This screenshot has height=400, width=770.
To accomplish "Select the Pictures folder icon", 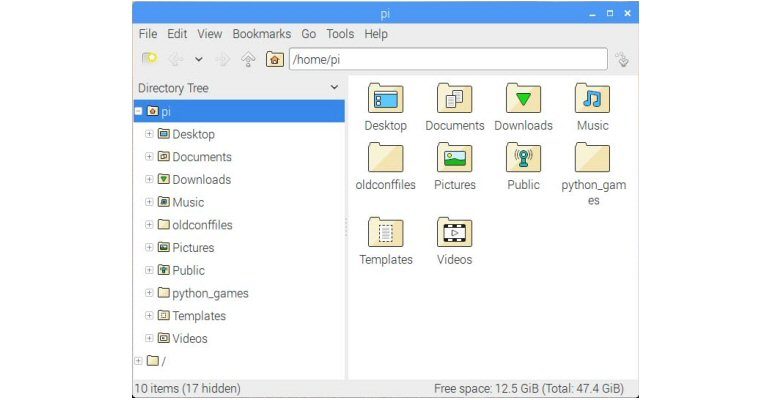I will [x=454, y=158].
